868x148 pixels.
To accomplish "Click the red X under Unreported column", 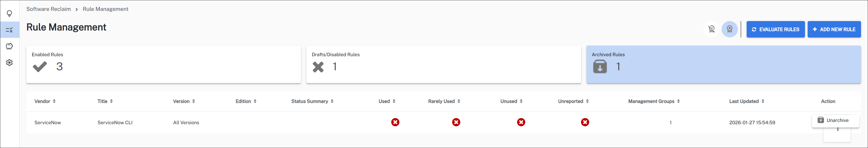I will coord(585,122).
